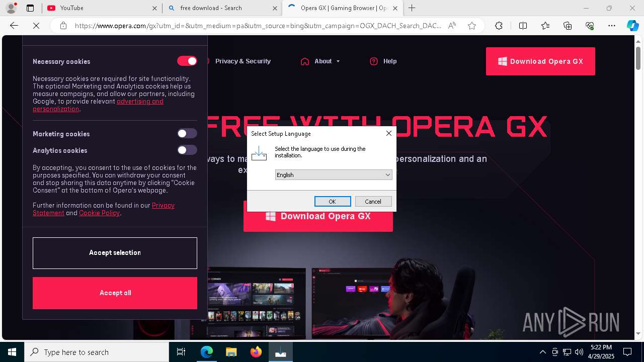Screen dimensions: 644x362
Task: Open Edge Settings and more menu
Action: 612,26
